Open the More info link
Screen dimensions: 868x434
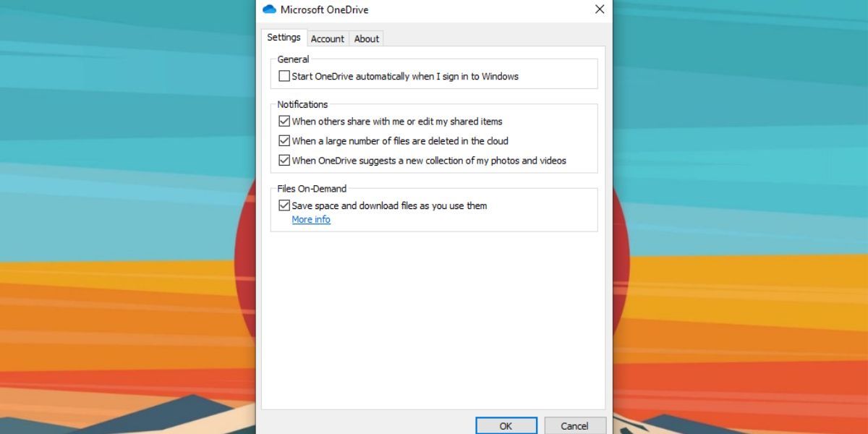coord(311,219)
